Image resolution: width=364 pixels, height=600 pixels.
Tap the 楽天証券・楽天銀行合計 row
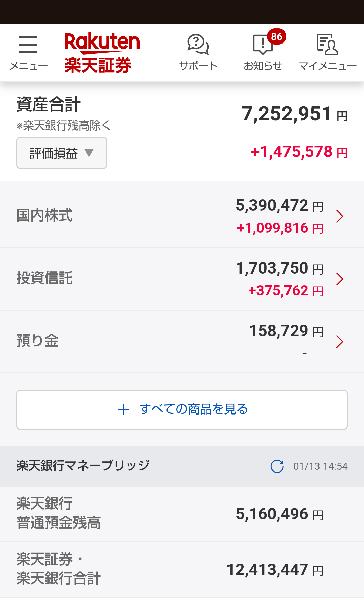(182, 570)
